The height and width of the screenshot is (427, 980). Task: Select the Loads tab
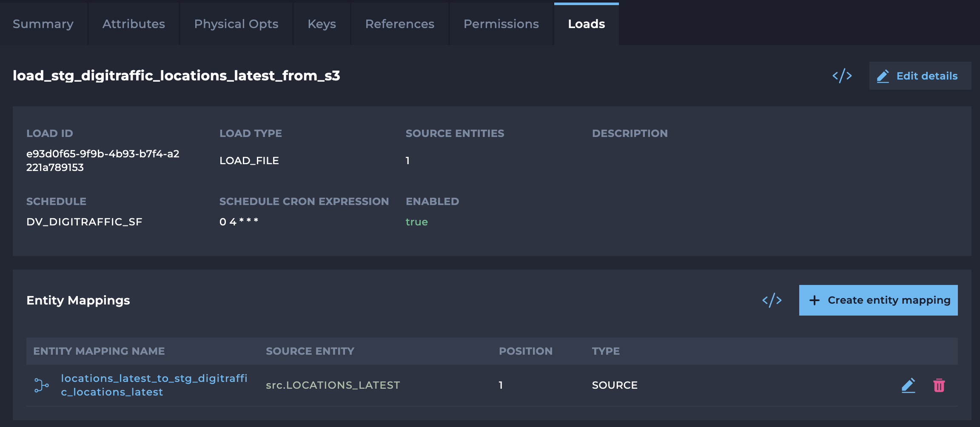point(586,24)
